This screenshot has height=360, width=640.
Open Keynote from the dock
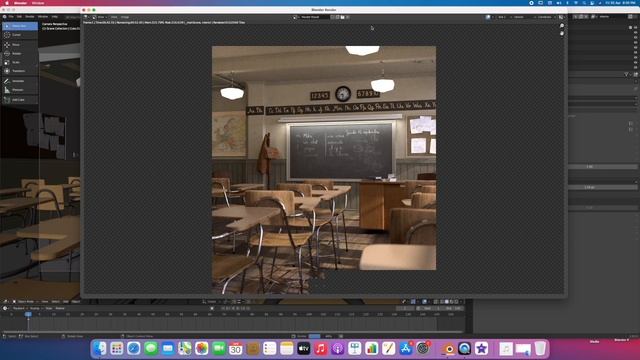click(x=355, y=349)
